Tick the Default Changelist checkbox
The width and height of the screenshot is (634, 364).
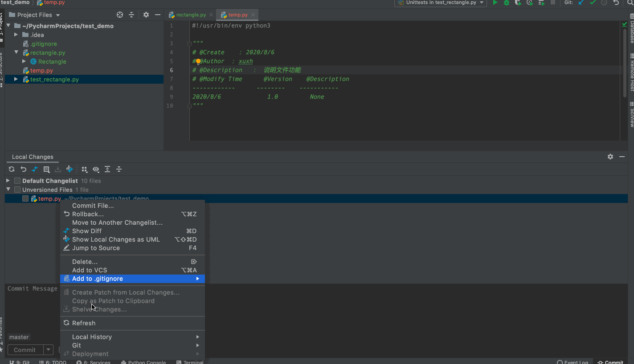coord(17,181)
